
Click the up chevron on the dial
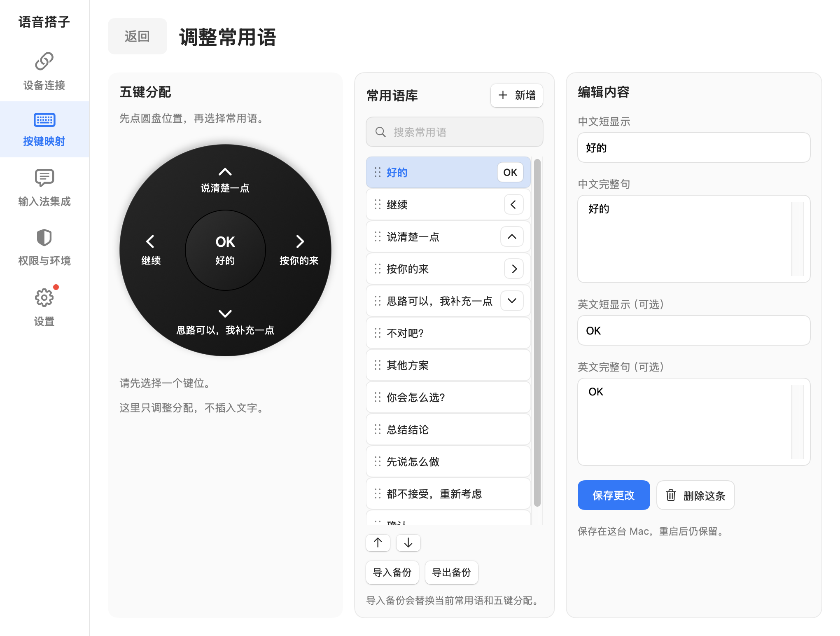pos(225,172)
